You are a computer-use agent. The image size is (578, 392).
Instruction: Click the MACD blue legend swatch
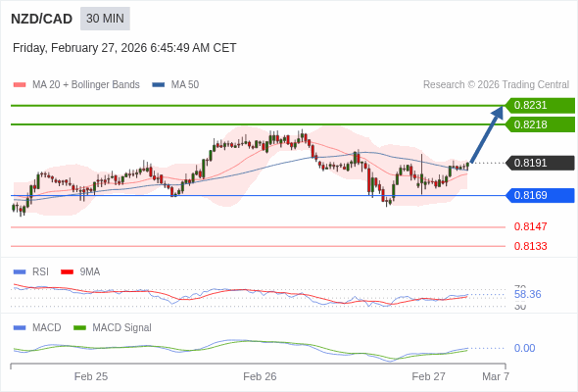(20, 328)
